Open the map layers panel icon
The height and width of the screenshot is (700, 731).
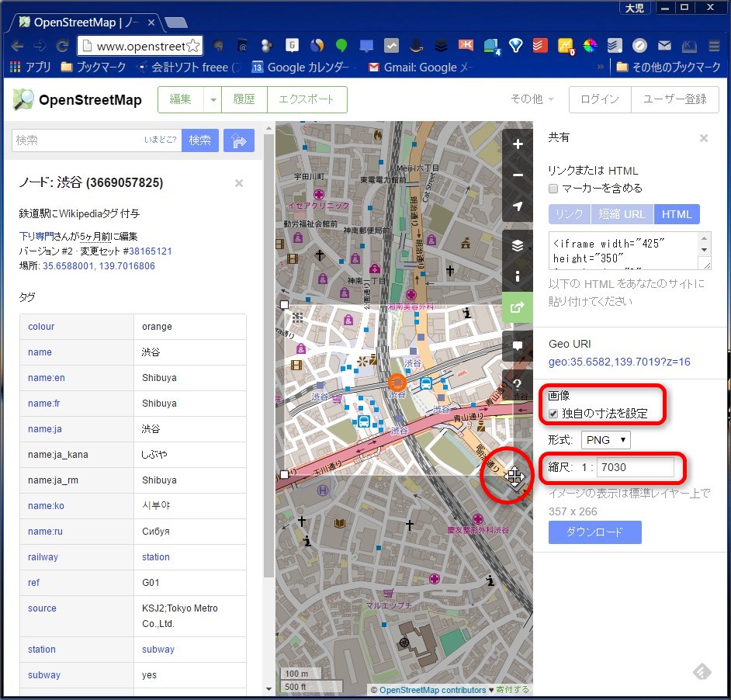[x=518, y=245]
